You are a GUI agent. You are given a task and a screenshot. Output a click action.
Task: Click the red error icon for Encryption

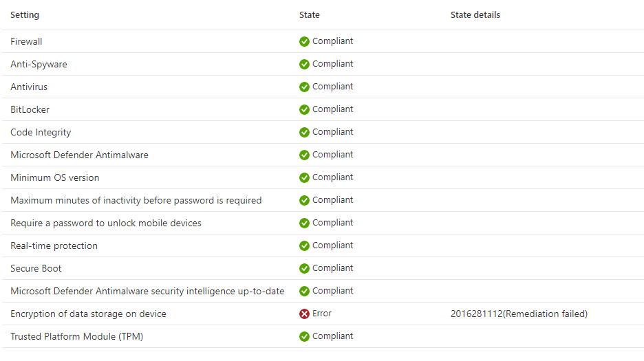click(304, 314)
